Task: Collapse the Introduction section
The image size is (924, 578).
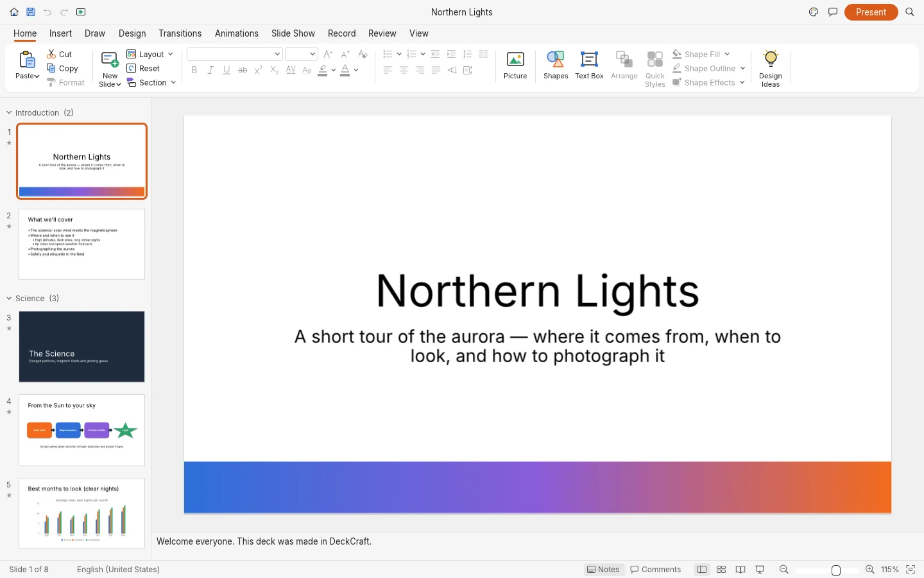Action: tap(9, 113)
